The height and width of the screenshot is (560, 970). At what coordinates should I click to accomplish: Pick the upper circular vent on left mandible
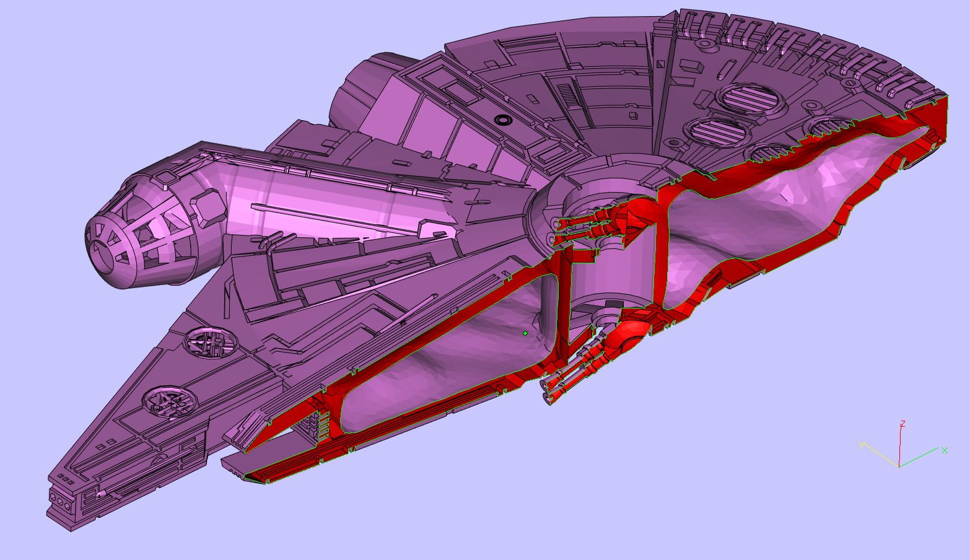tap(211, 342)
